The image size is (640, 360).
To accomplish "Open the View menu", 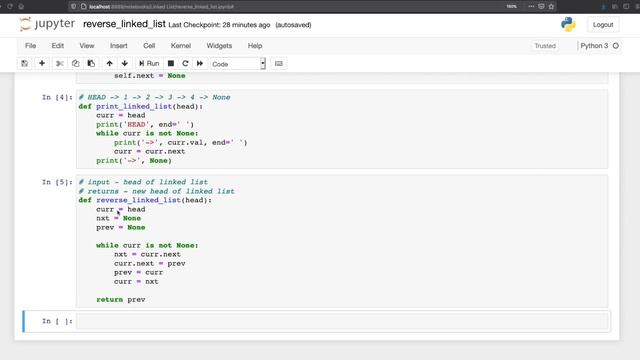I will coord(87,46).
